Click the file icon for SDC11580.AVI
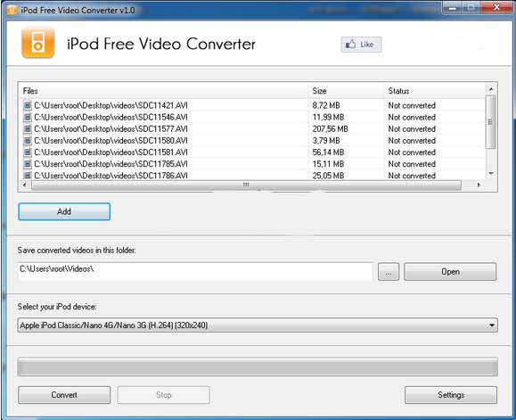Screen dimensions: 516x420 tap(28, 141)
